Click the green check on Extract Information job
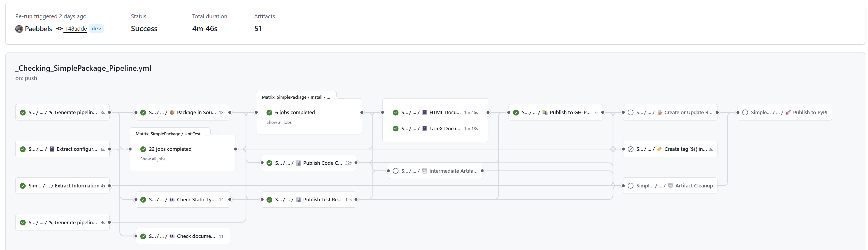 pos(23,186)
